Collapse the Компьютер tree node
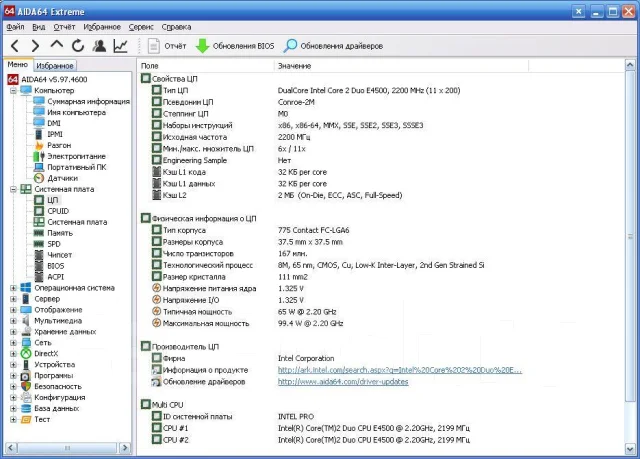This screenshot has height=459, width=640. (13, 90)
